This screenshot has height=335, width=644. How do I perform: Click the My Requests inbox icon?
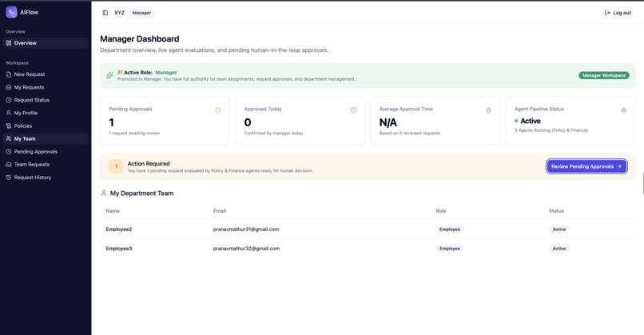9,87
